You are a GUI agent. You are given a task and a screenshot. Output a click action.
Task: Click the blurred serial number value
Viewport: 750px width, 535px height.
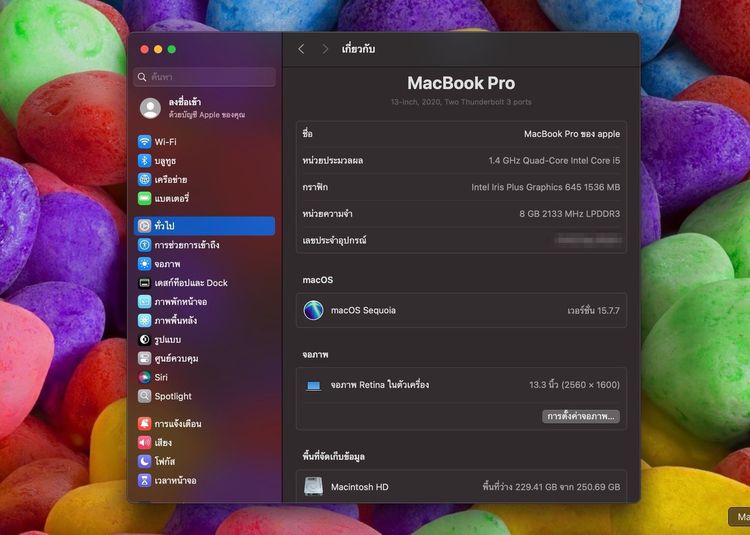point(588,240)
